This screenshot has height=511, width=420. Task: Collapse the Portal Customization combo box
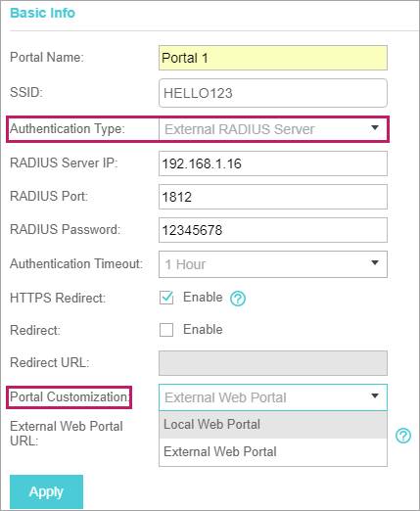(273, 397)
